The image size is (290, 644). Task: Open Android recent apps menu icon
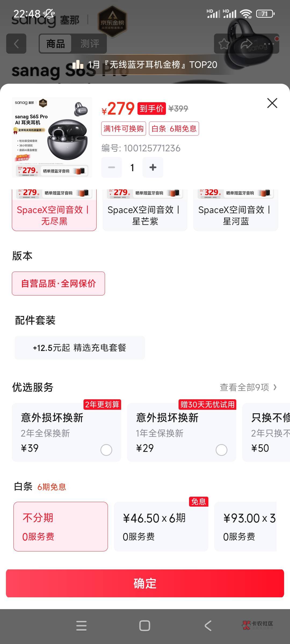point(81,626)
